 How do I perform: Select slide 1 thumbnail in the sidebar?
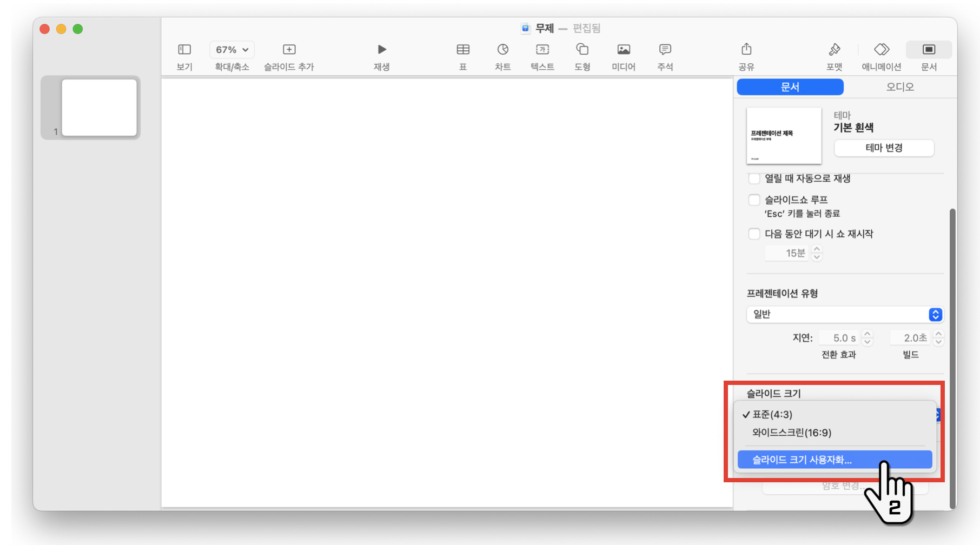tap(99, 107)
